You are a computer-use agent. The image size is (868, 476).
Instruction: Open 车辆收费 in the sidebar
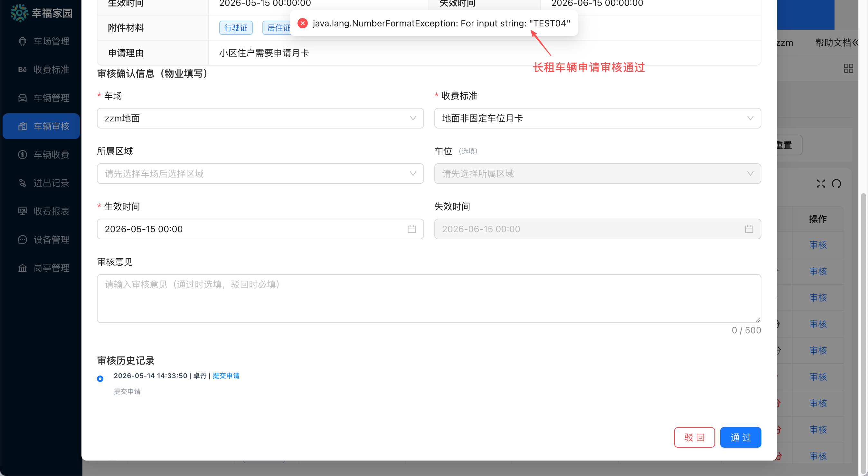click(41, 154)
